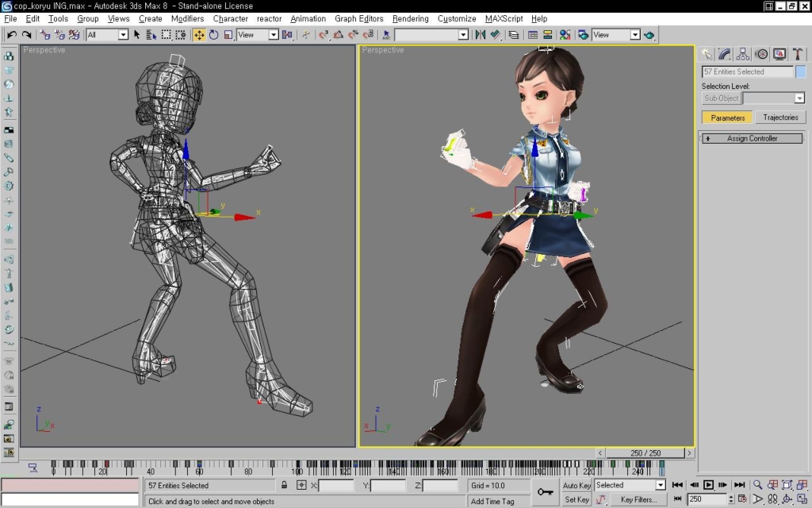Viewport: 812px width, 508px height.
Task: Click the Play Animation button
Action: pos(708,485)
